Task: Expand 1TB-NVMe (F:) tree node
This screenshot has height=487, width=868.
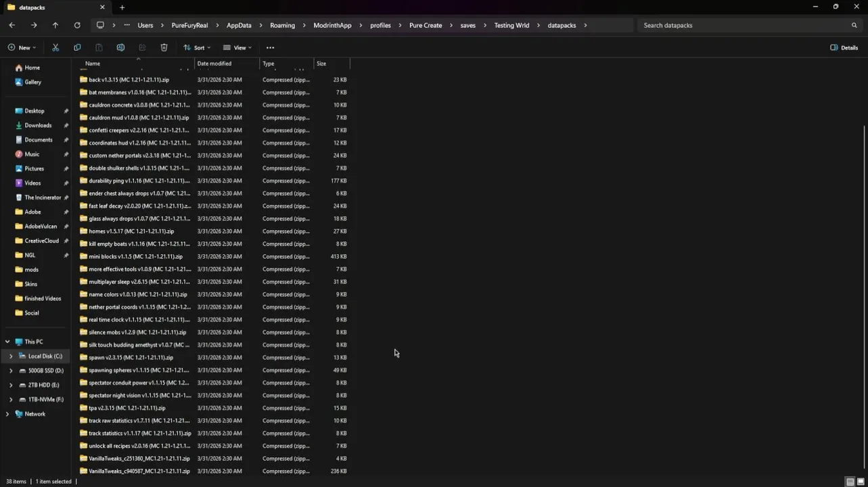Action: [x=11, y=400]
